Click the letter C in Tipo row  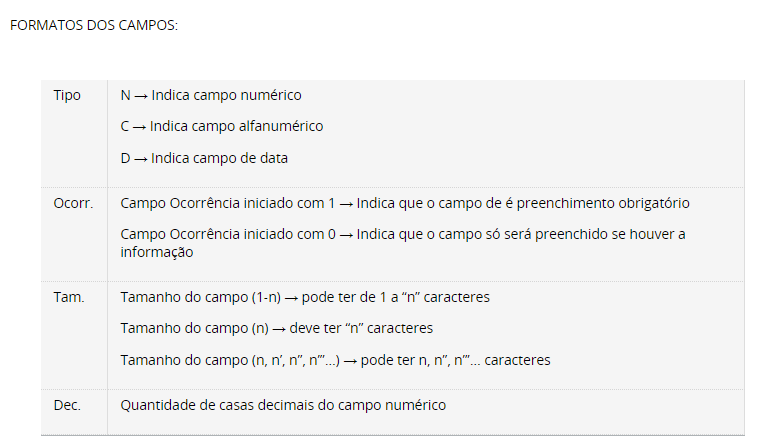(x=125, y=127)
